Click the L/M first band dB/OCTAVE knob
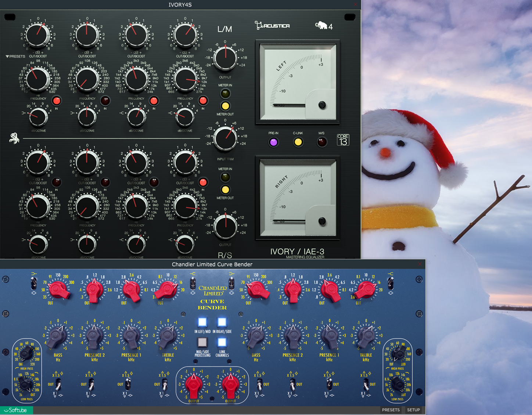 [38, 117]
